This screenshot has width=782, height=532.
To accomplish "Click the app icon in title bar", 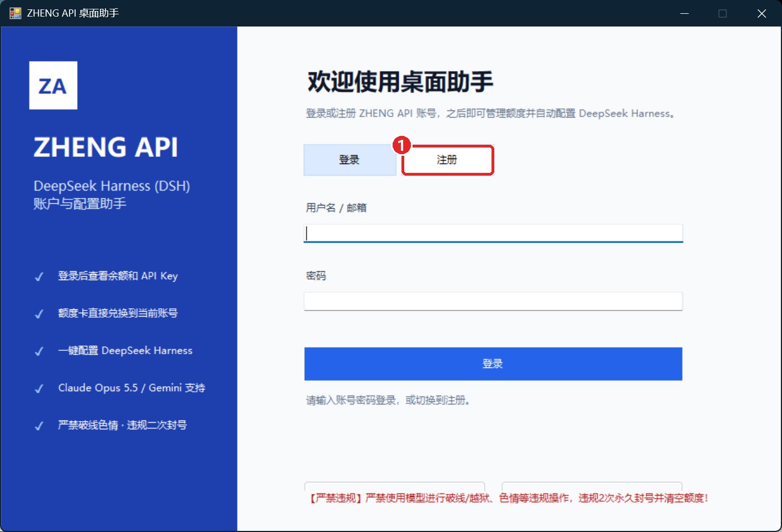I will pyautogui.click(x=15, y=13).
